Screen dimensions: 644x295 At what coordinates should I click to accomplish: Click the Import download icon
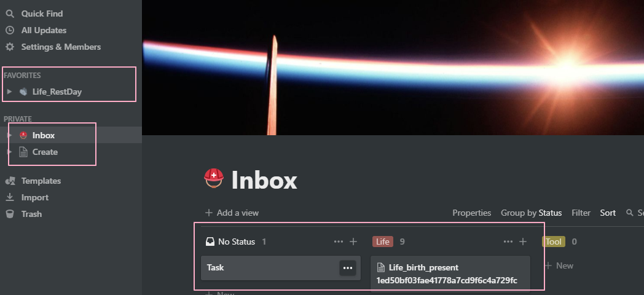(x=10, y=197)
